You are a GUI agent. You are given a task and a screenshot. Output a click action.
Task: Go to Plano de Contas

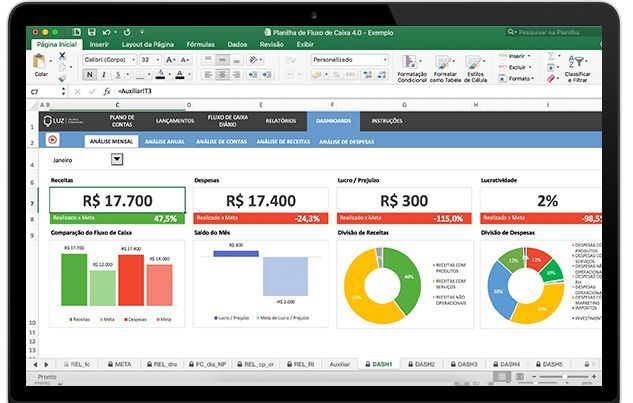(122, 121)
